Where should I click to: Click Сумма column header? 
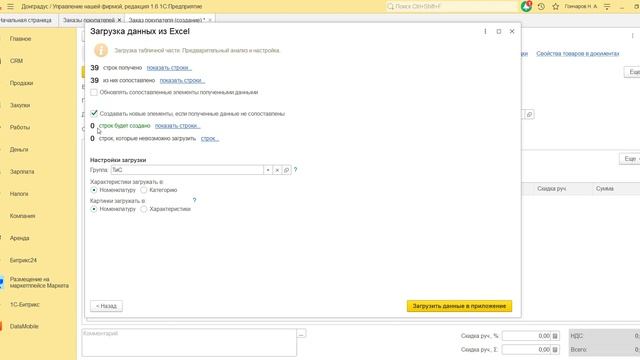point(604,189)
